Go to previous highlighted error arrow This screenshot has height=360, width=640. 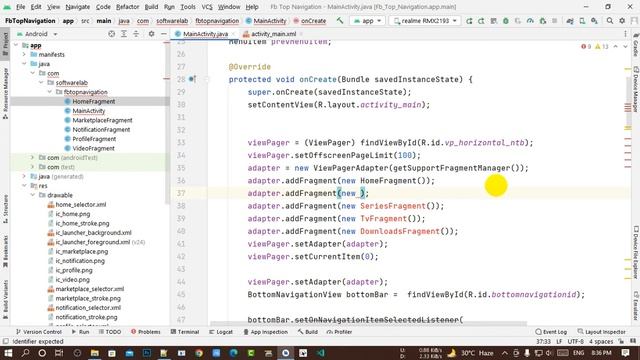tap(616, 47)
